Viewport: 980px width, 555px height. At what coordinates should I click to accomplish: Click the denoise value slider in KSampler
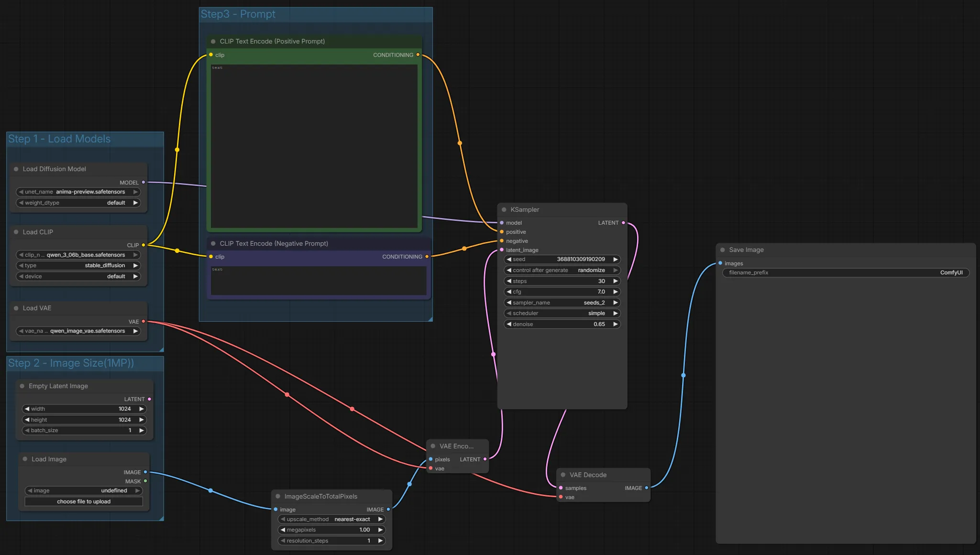click(562, 324)
